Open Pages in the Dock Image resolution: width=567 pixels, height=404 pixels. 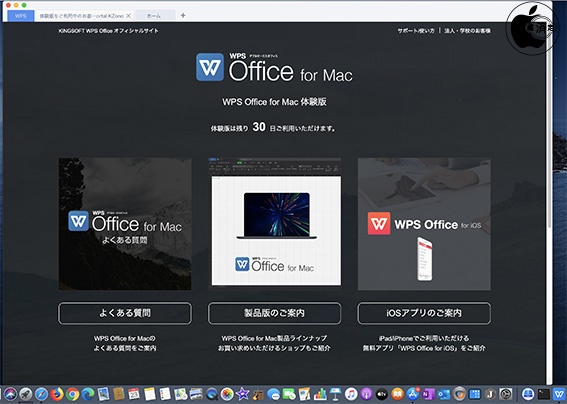[304, 394]
